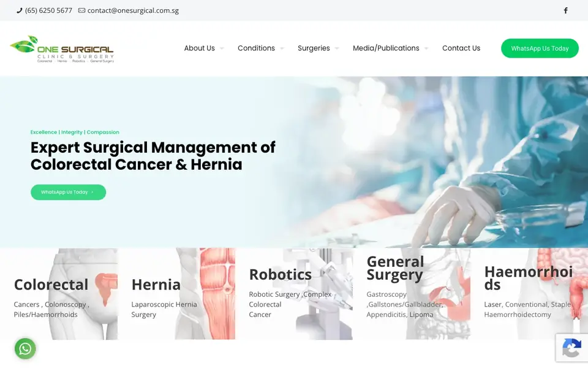The height and width of the screenshot is (368, 588).
Task: Open the Media/Publications menu
Action: point(386,48)
